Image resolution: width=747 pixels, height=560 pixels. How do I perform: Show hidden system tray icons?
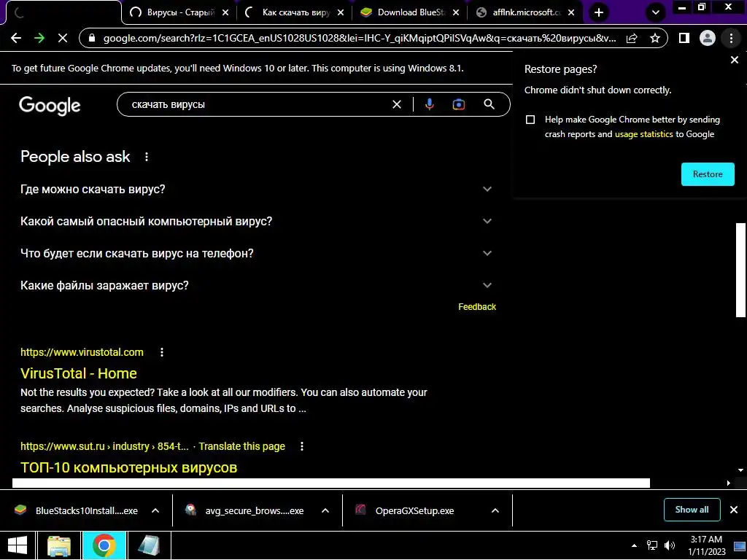pos(634,545)
